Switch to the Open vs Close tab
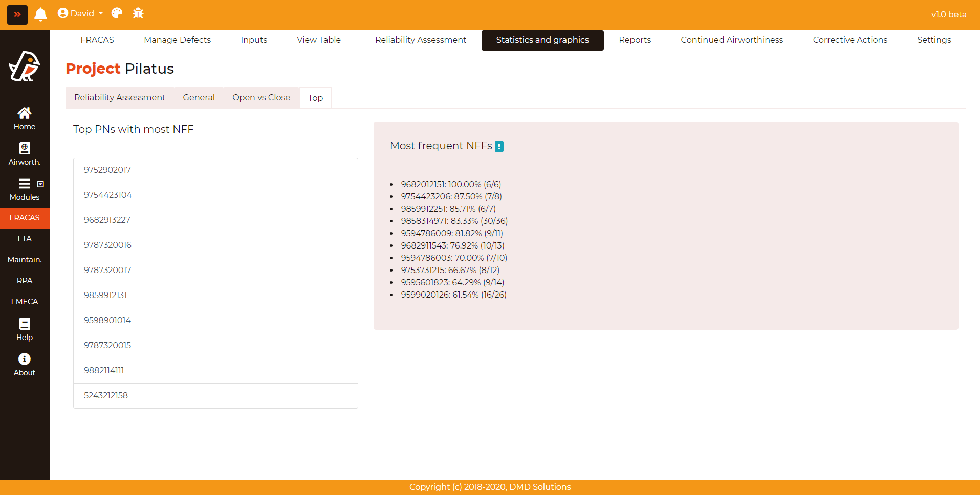The width and height of the screenshot is (980, 495). click(261, 97)
